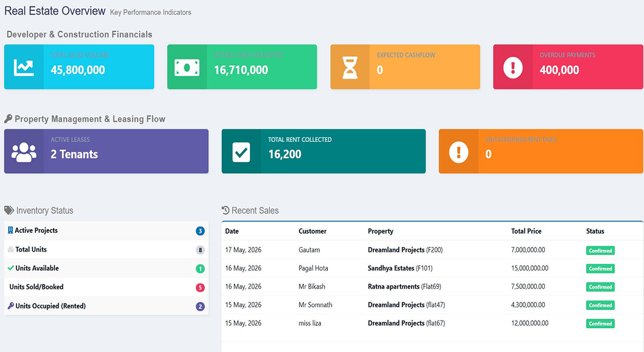Click the Expected Cashflow hourglass icon
644x352 pixels.
point(350,67)
